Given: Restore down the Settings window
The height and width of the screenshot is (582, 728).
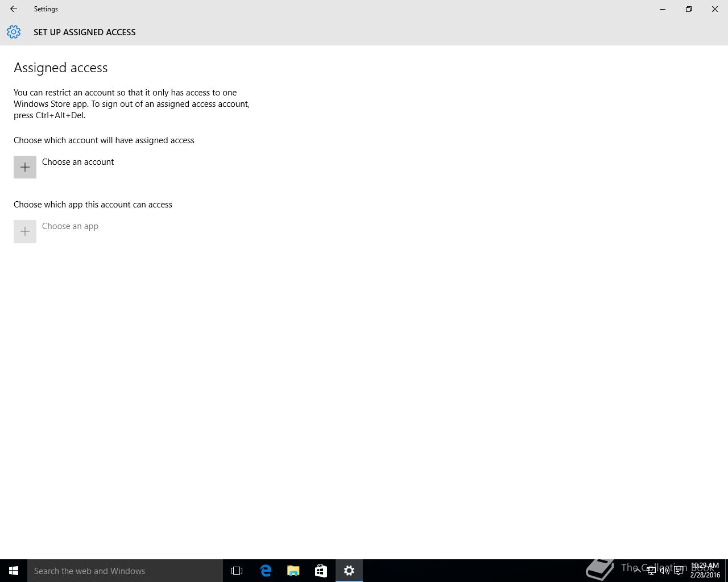Looking at the screenshot, I should click(689, 9).
